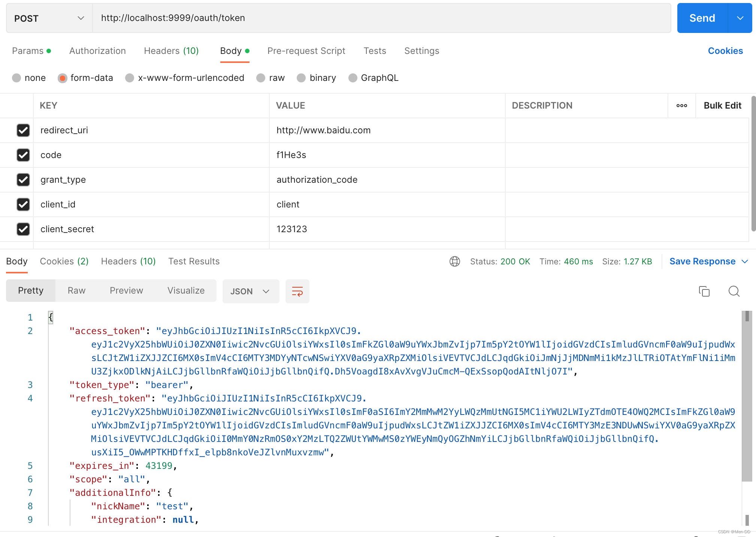Uncheck the client_secret row checkbox
The image size is (756, 537).
(23, 229)
